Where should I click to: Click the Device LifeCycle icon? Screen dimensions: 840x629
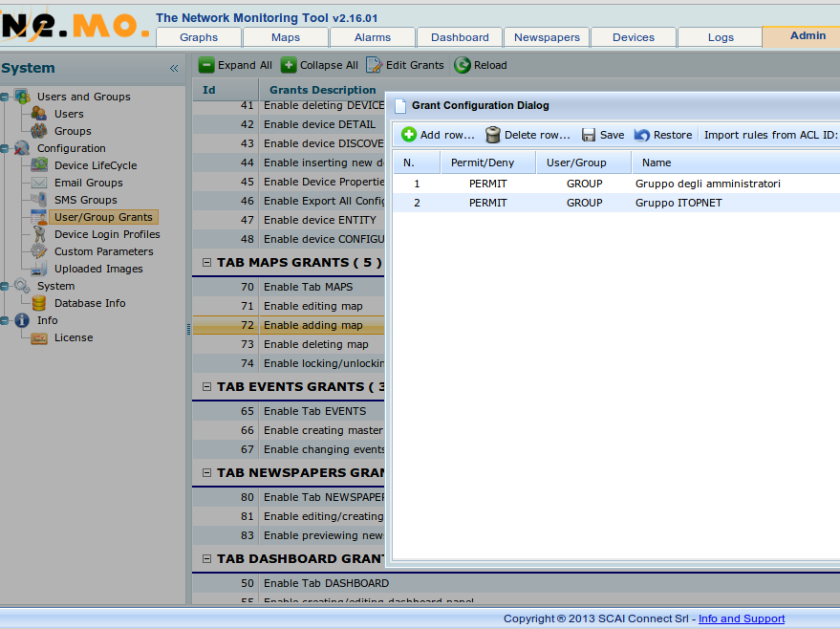click(x=39, y=165)
